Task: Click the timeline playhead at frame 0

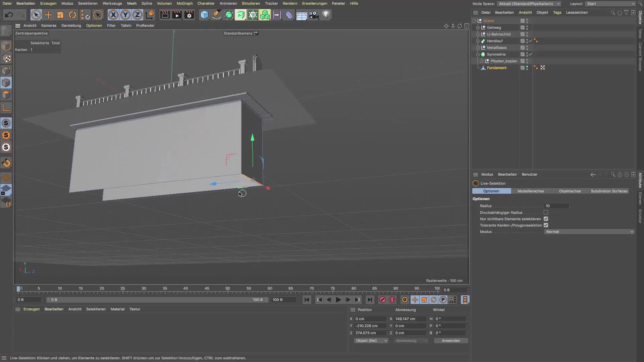Action: (18, 289)
